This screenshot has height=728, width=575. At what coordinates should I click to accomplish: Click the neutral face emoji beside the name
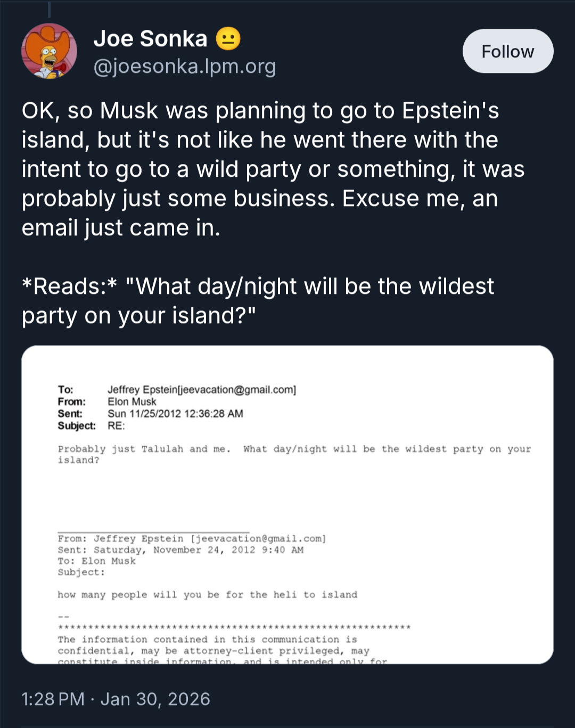tap(228, 39)
